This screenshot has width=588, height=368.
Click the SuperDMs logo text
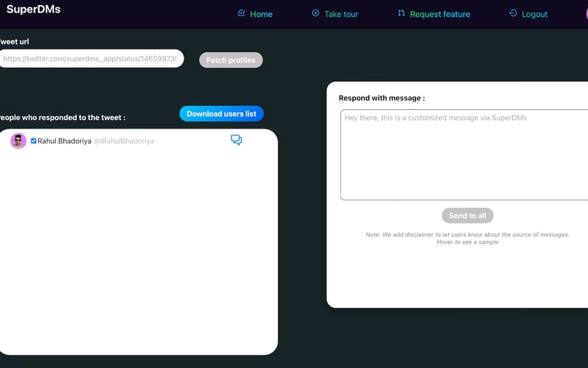[x=33, y=10]
